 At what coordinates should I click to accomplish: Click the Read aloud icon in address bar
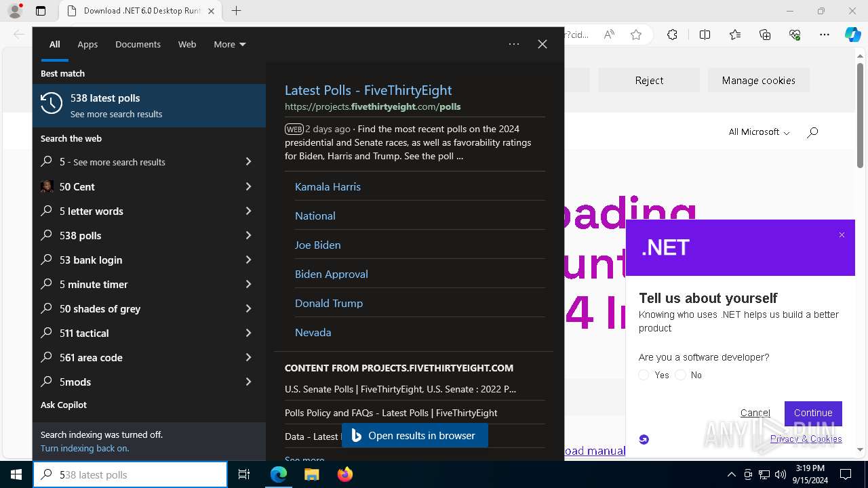point(609,35)
